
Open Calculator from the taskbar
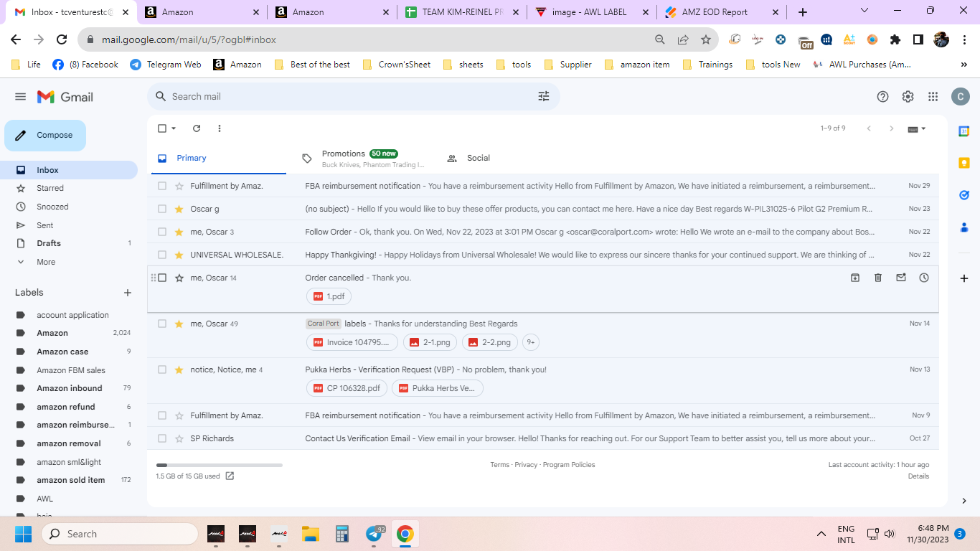(x=342, y=534)
